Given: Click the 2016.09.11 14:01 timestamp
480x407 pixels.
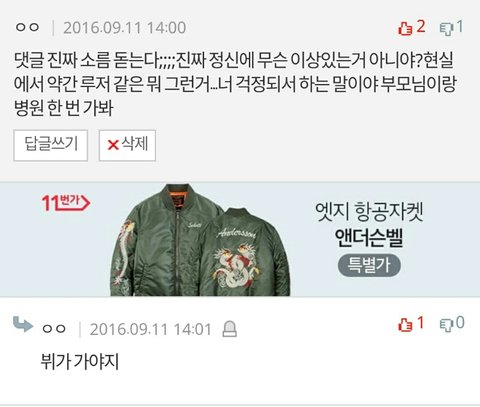Looking at the screenshot, I should pyautogui.click(x=151, y=330).
